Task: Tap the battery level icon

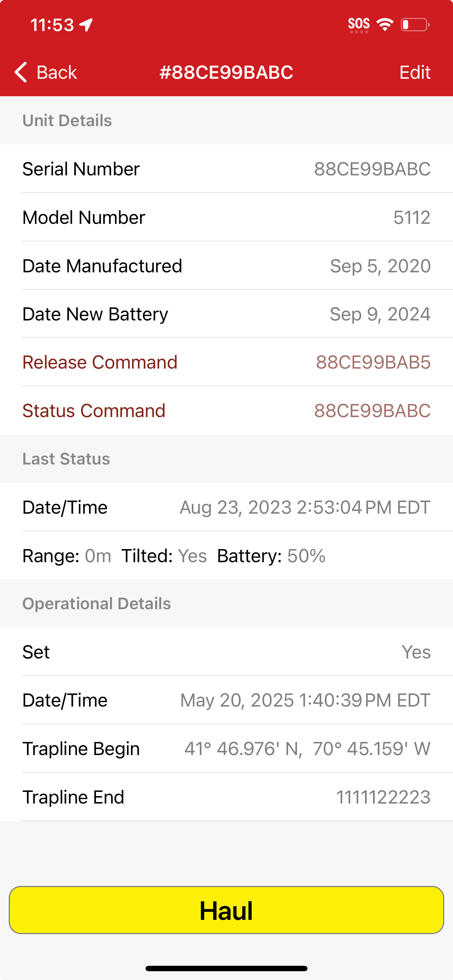Action: click(x=415, y=25)
